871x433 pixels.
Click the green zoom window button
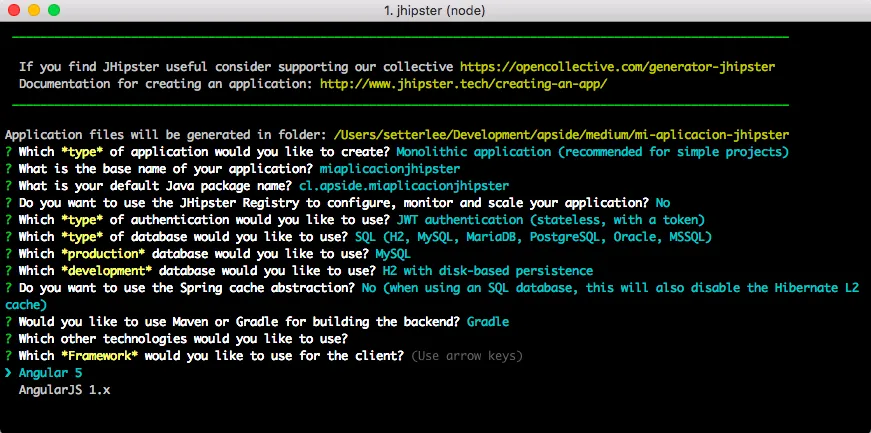point(54,10)
